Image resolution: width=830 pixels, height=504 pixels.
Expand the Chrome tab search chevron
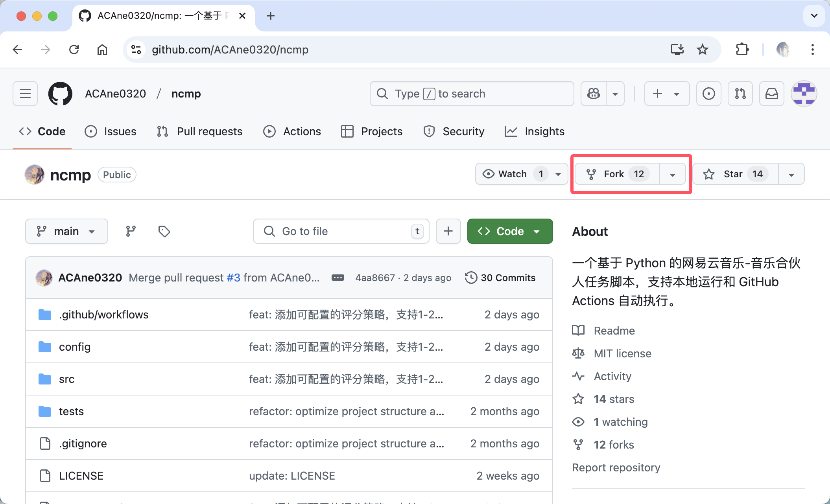pos(814,16)
